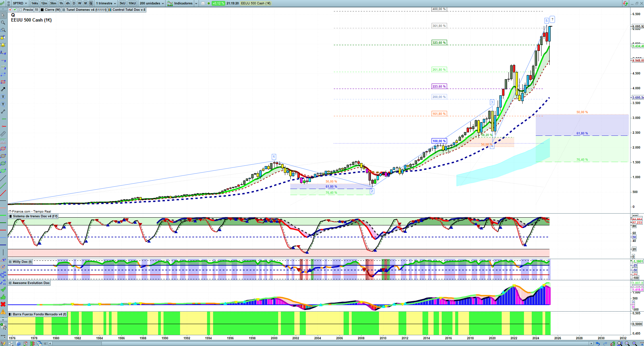The width and height of the screenshot is (644, 346).
Task: Switch to the 12m timeframe
Action: tap(44, 3)
